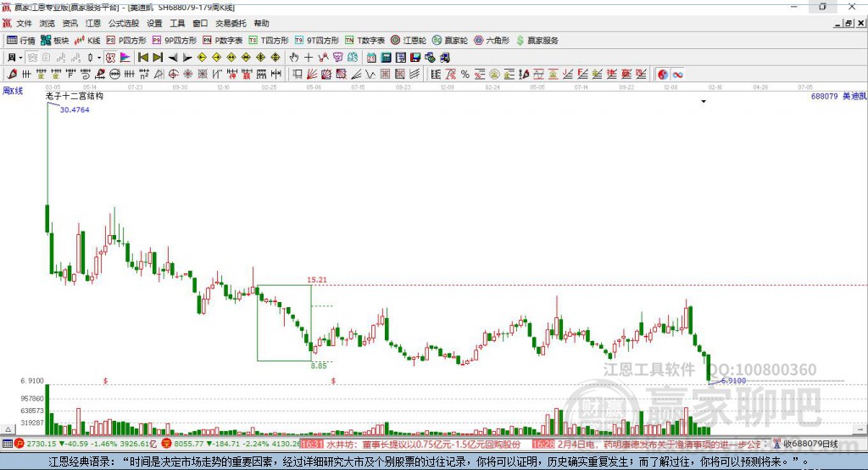This screenshot has width=868, height=470.
Task: Click the colorful flag icon
Action: [125, 58]
